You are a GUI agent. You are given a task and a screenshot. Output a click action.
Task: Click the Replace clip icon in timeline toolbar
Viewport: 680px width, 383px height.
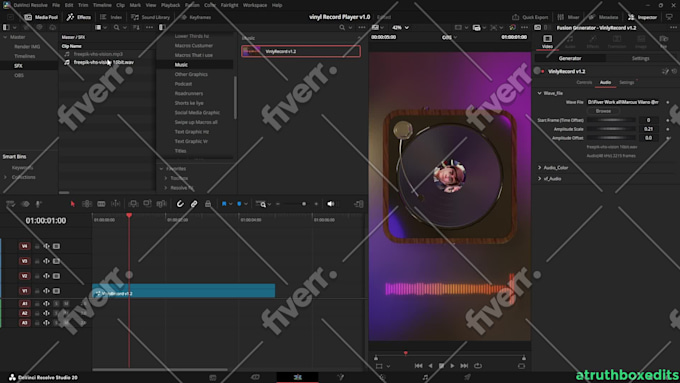161,204
